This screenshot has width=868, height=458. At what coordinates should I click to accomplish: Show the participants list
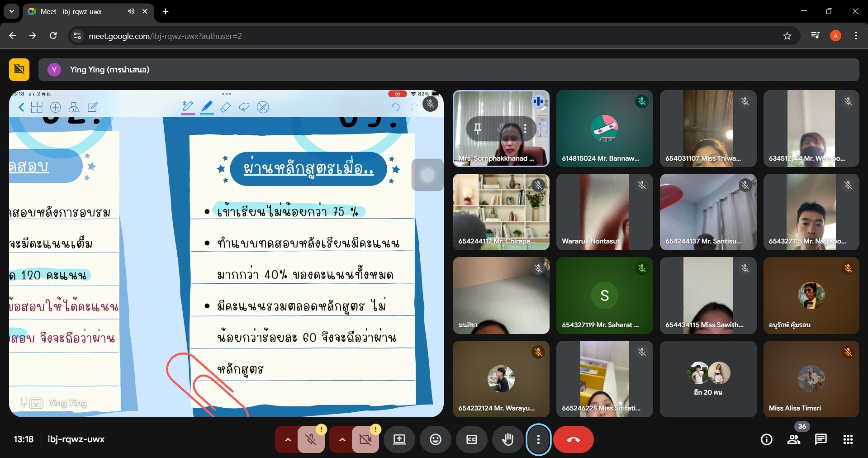794,439
